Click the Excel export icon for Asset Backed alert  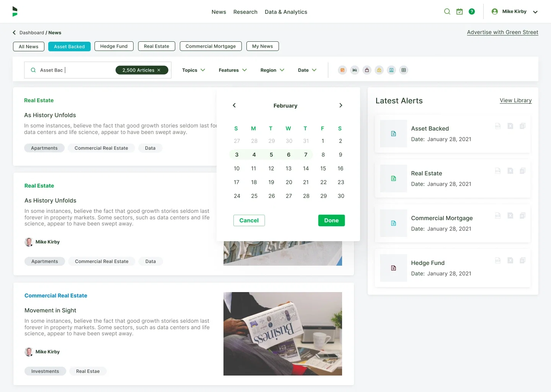[510, 126]
